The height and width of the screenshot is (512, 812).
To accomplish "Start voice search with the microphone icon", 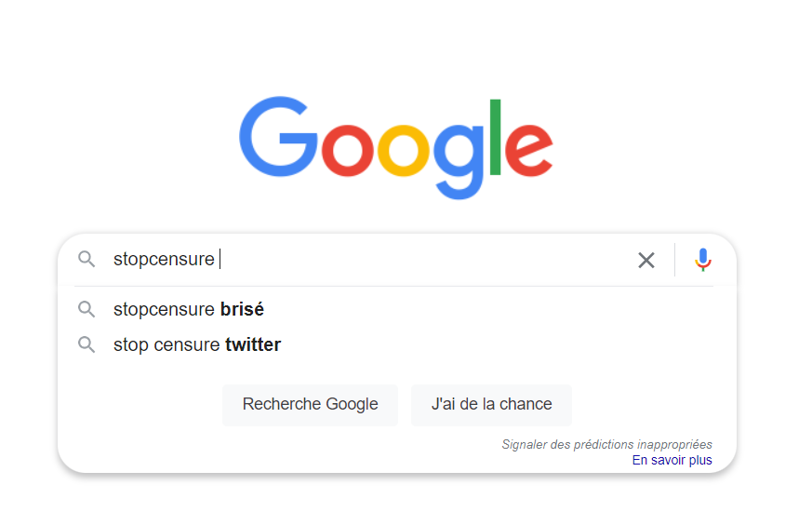I will (x=703, y=260).
